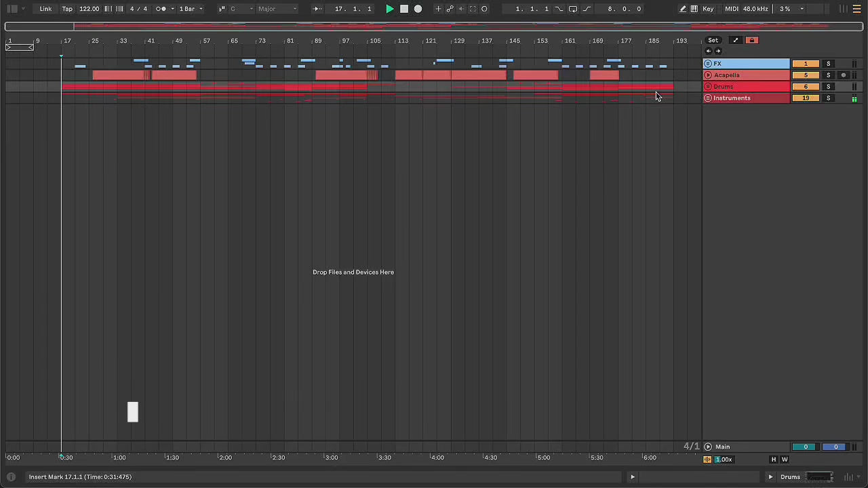
Task: Click the 122.00 tempo field
Action: coord(89,9)
